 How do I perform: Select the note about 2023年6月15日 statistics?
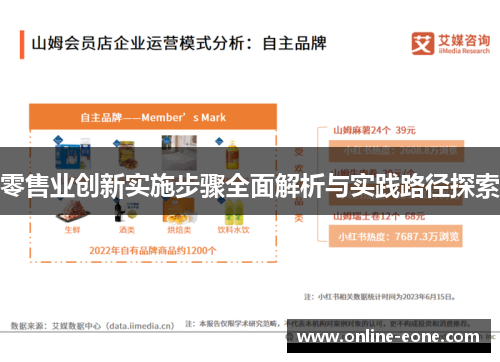pyautogui.click(x=379, y=297)
